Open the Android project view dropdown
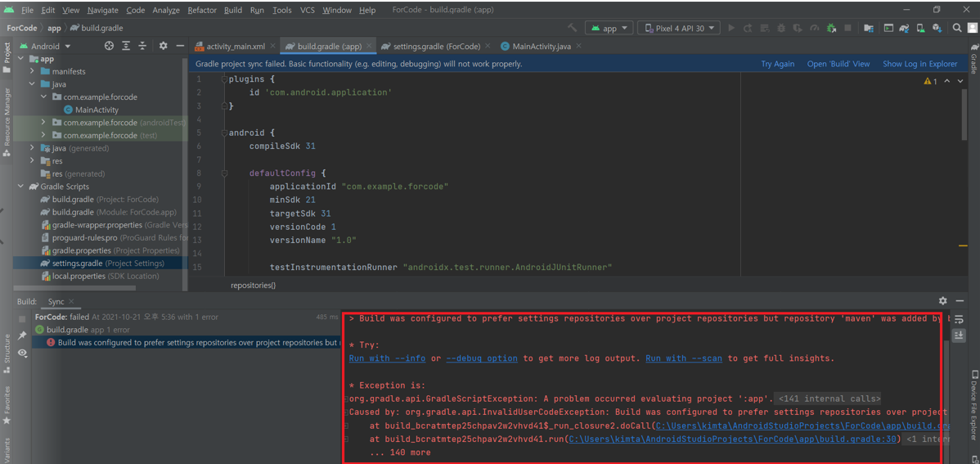The width and height of the screenshot is (980, 464). point(47,47)
